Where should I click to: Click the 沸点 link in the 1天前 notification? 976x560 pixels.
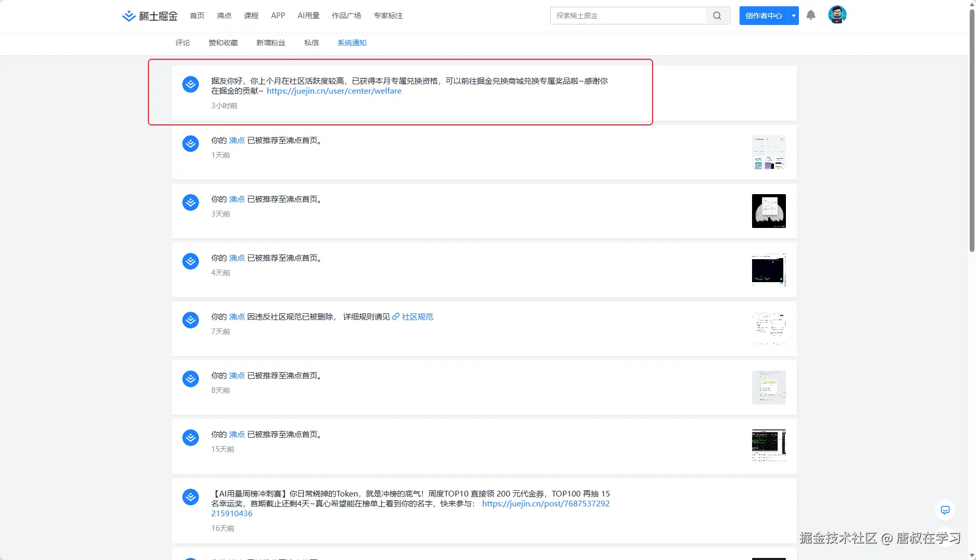(237, 141)
